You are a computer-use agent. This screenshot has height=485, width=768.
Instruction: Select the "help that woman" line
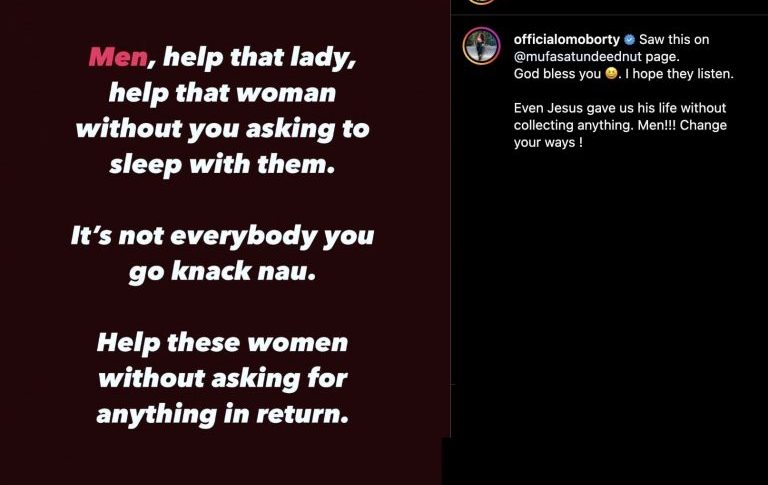[x=222, y=93]
